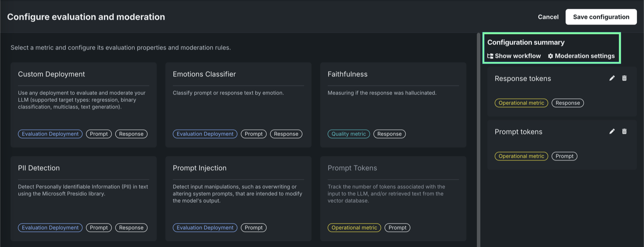Click Quality metric tag on Faithfulness

(x=349, y=134)
